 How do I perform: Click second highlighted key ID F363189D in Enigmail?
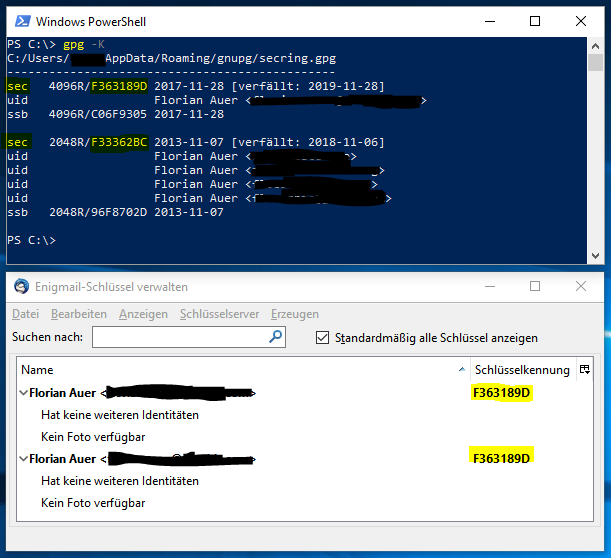click(x=502, y=458)
